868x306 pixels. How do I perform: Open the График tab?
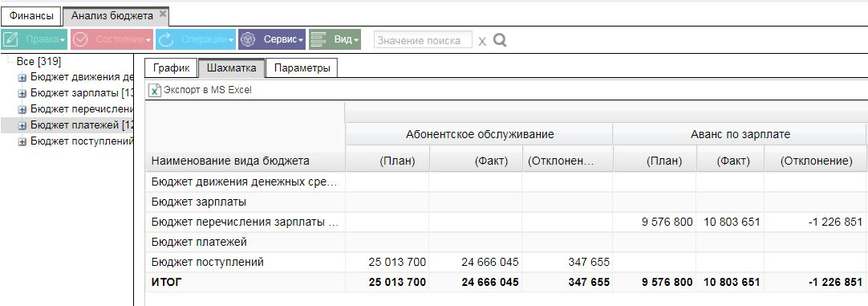click(x=171, y=67)
